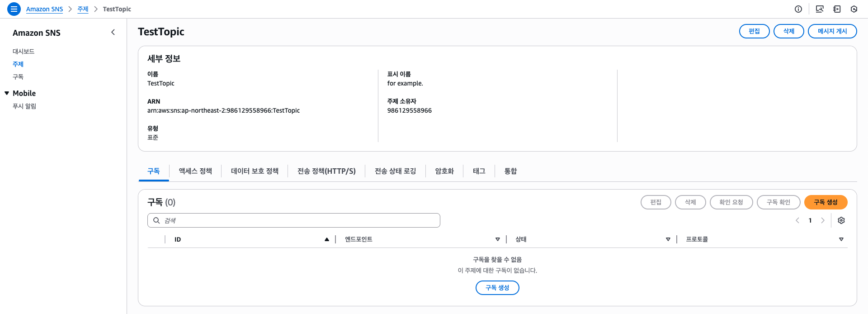
Task: Click the 메시지 게시 button
Action: tap(832, 31)
